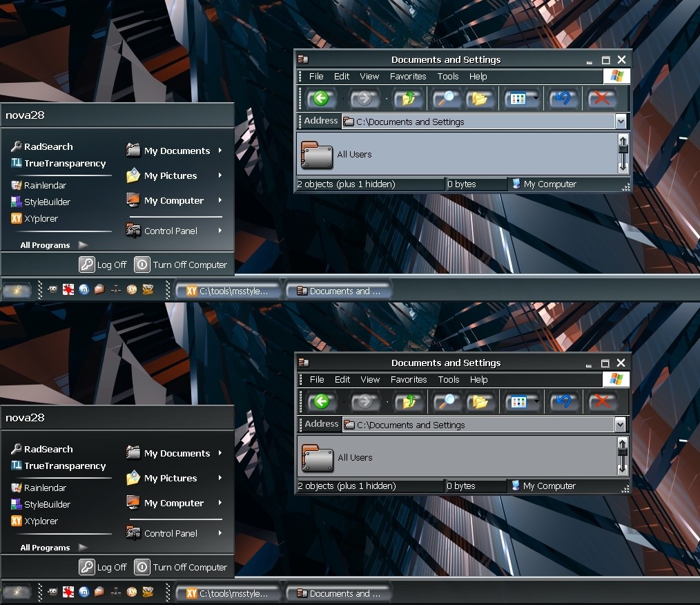700x605 pixels.
Task: Click Turn Off Computer in the lower start menu
Action: [x=181, y=567]
